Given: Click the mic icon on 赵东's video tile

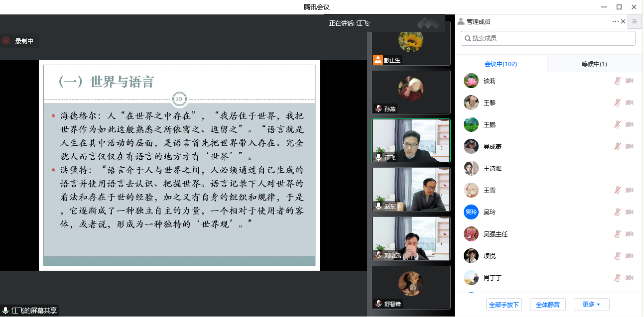Looking at the screenshot, I should [379, 206].
